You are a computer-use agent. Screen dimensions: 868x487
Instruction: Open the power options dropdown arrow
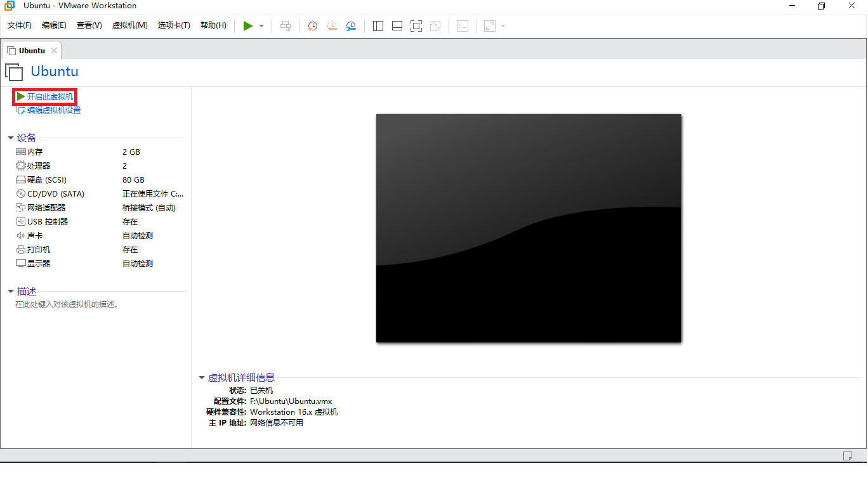pyautogui.click(x=261, y=26)
